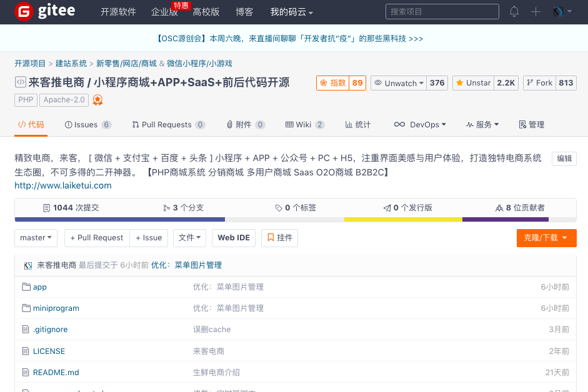Open app folder
This screenshot has width=588, height=392.
coord(40,287)
